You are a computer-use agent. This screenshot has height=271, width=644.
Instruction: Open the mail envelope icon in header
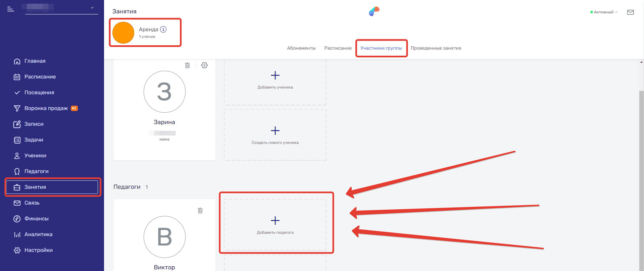[x=631, y=12]
